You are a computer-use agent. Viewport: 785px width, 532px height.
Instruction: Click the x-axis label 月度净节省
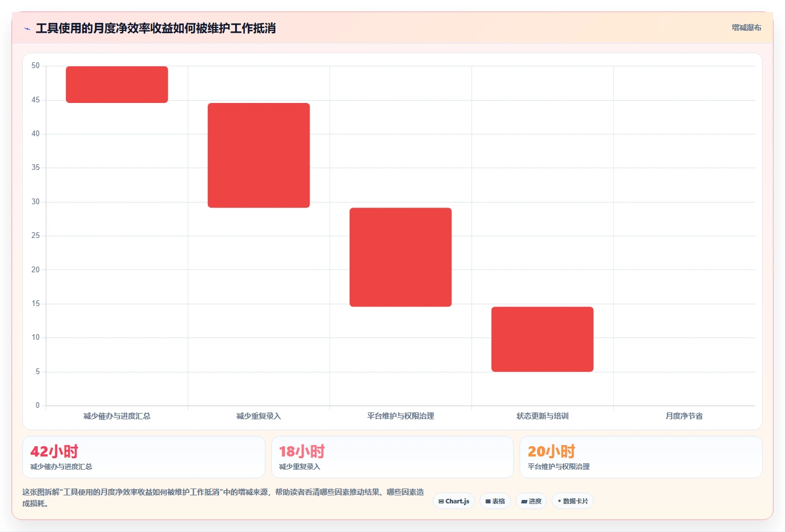point(684,416)
